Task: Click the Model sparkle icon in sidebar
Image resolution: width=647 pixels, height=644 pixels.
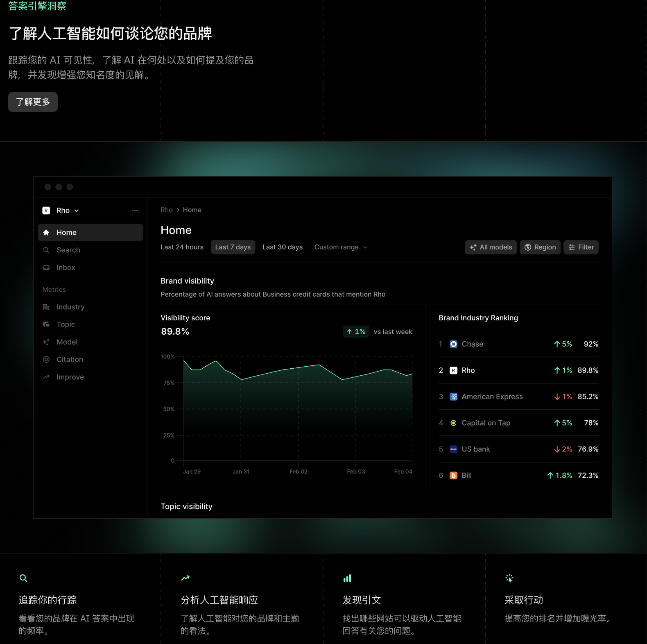Action: coord(46,342)
